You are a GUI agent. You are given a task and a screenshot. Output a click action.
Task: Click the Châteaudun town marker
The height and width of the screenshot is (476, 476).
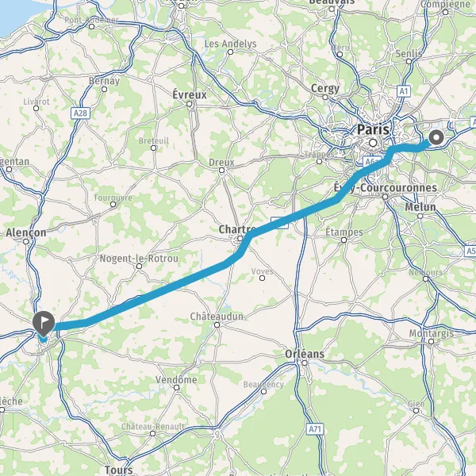tap(217, 324)
